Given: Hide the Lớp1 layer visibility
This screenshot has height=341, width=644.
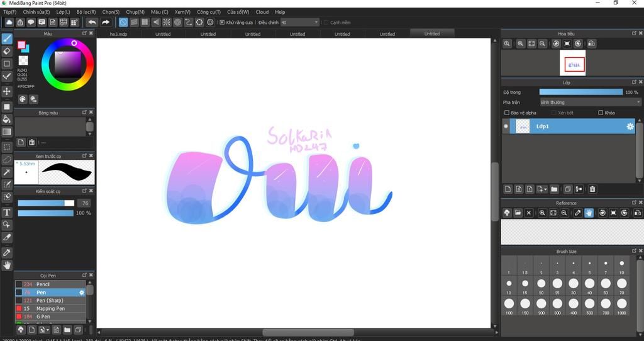Looking at the screenshot, I should tap(506, 126).
